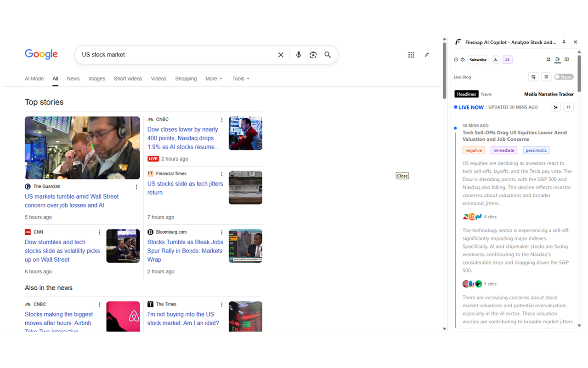Expand the More search filters dropdown

[x=214, y=79]
